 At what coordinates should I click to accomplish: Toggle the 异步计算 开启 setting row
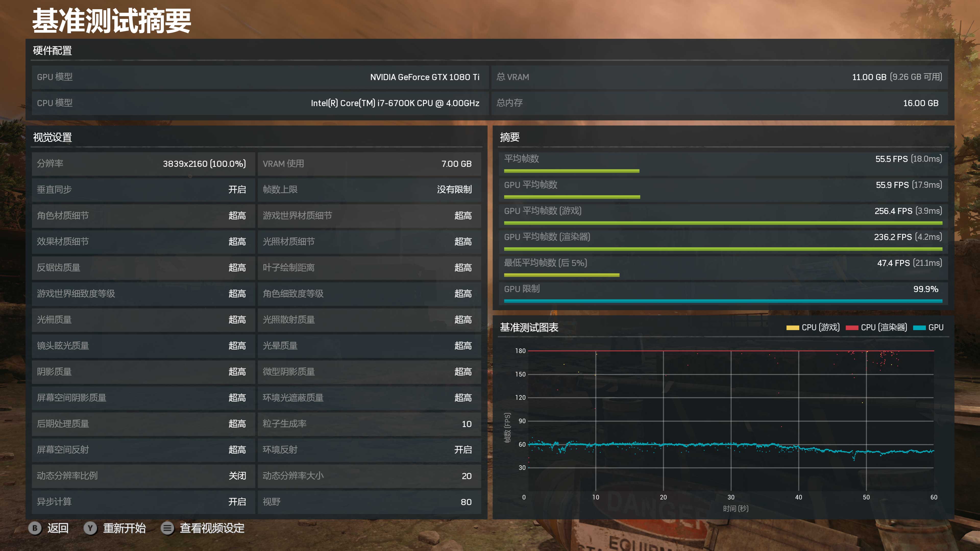coord(143,502)
